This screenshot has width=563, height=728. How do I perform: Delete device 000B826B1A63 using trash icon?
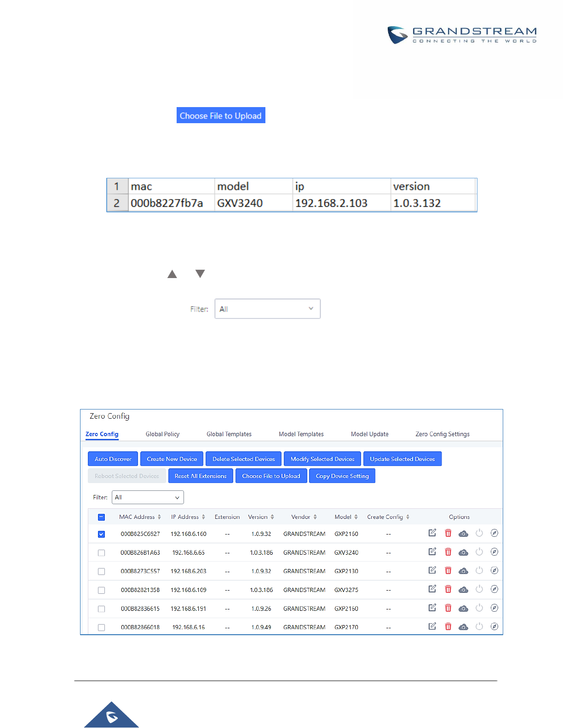tap(448, 552)
